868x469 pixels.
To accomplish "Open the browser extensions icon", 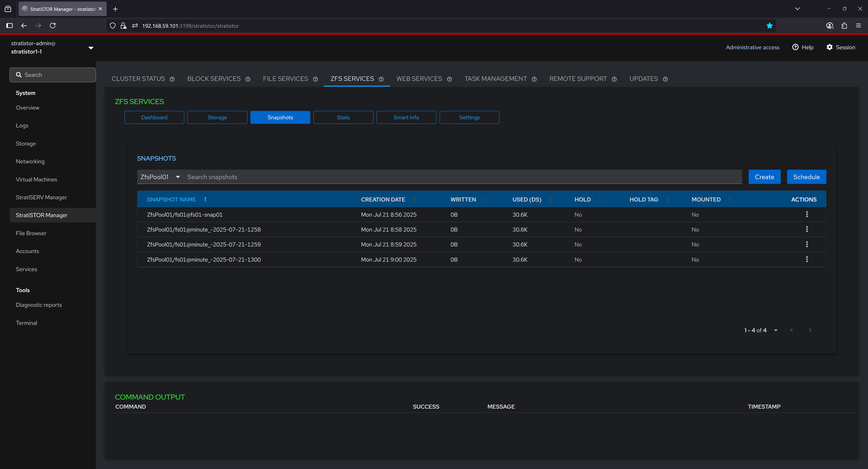I will (x=844, y=26).
